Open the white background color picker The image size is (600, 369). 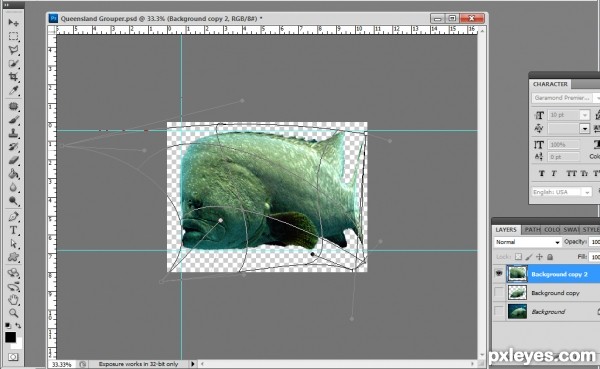(19, 345)
